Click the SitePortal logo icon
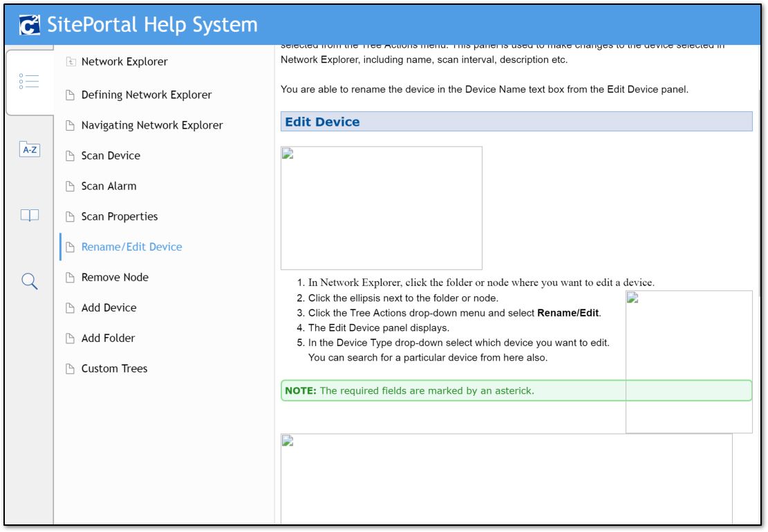Image resolution: width=768 pixels, height=532 pixels. click(30, 25)
